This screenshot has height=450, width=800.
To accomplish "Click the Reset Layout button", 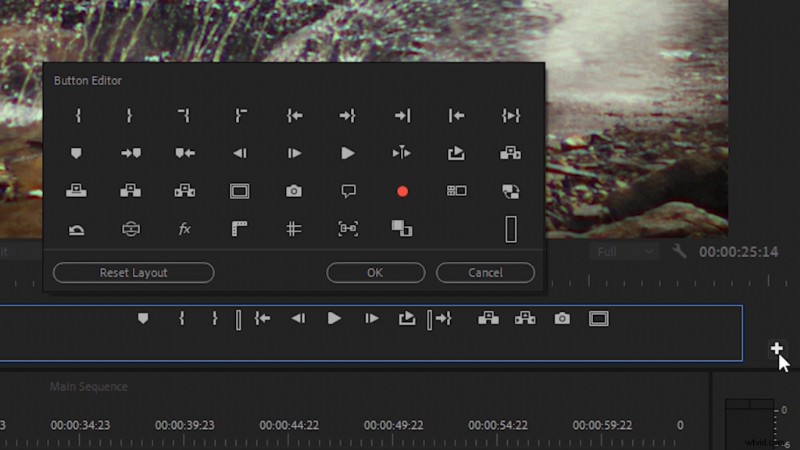I will 134,272.
